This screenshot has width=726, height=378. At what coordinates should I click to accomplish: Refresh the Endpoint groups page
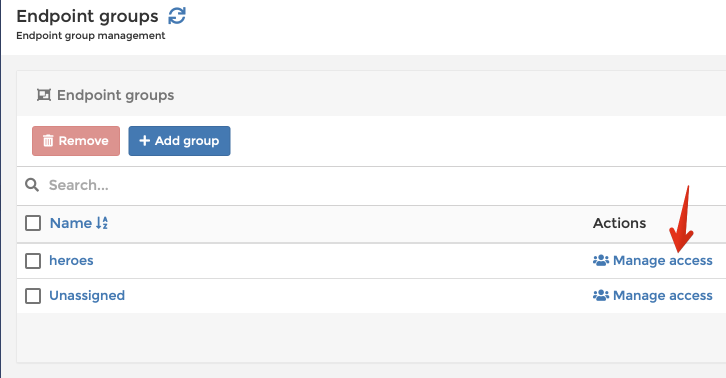click(x=177, y=16)
